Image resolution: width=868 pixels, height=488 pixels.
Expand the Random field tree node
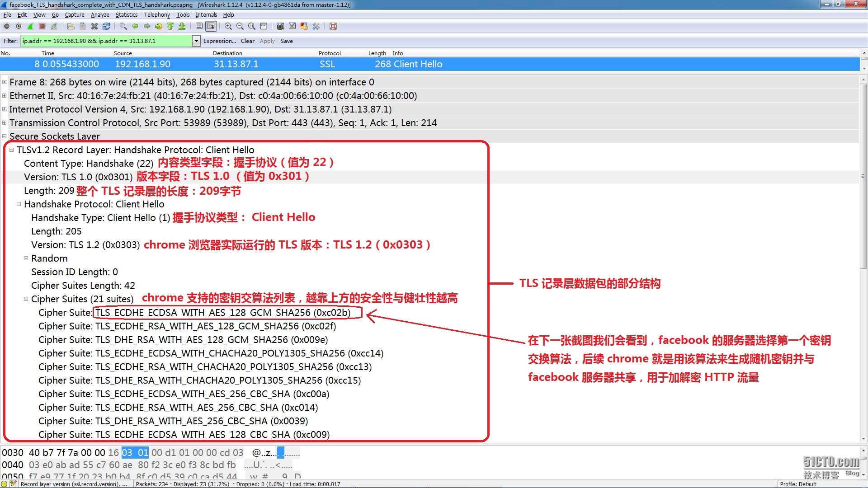pyautogui.click(x=26, y=258)
